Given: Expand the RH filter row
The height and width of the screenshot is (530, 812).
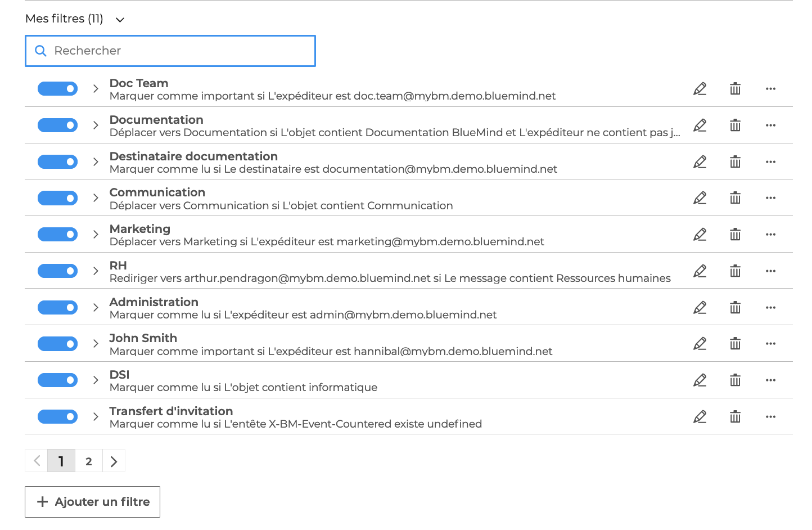Looking at the screenshot, I should tap(96, 271).
